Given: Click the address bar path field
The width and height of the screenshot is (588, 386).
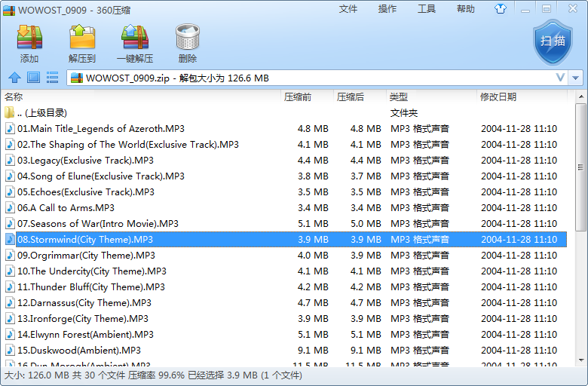Looking at the screenshot, I should click(x=317, y=78).
